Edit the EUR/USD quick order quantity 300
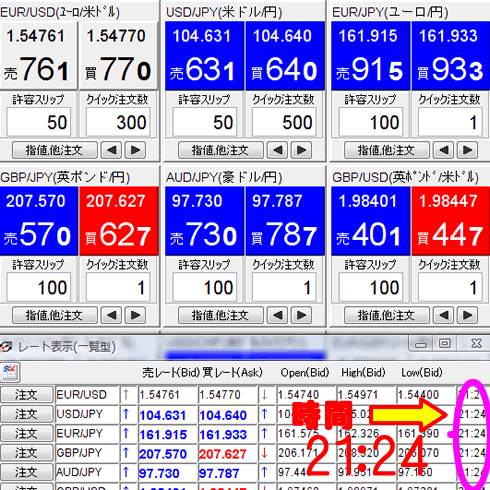Viewport: 490px width, 490px height. click(x=118, y=122)
